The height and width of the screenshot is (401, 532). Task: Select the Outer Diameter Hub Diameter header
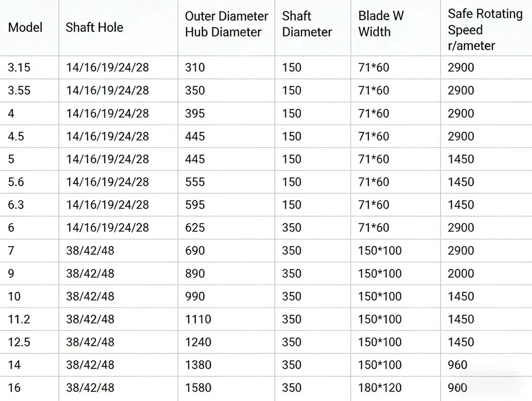226,24
